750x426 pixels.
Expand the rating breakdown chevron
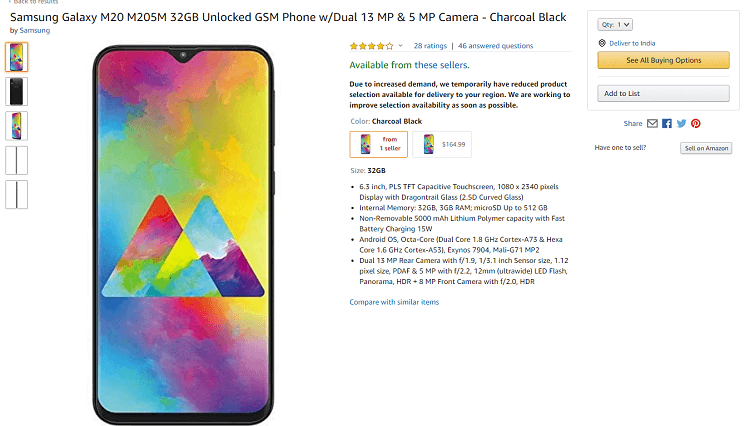[400, 46]
